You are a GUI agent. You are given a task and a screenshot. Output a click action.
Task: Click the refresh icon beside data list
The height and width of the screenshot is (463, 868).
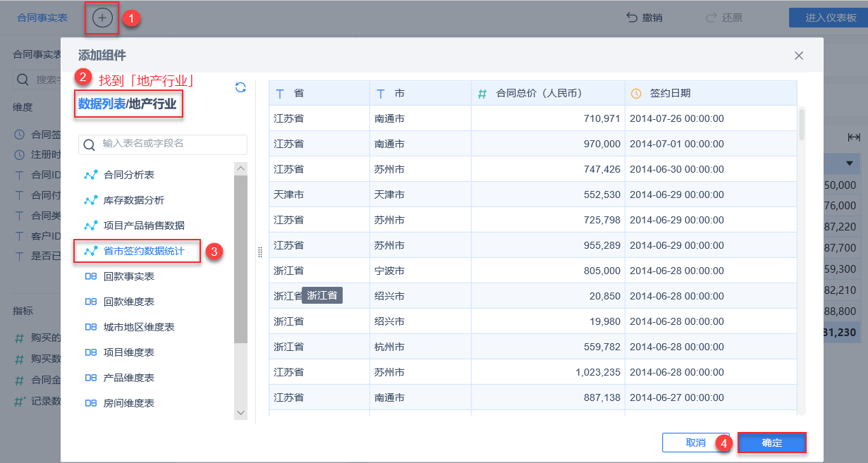(240, 87)
